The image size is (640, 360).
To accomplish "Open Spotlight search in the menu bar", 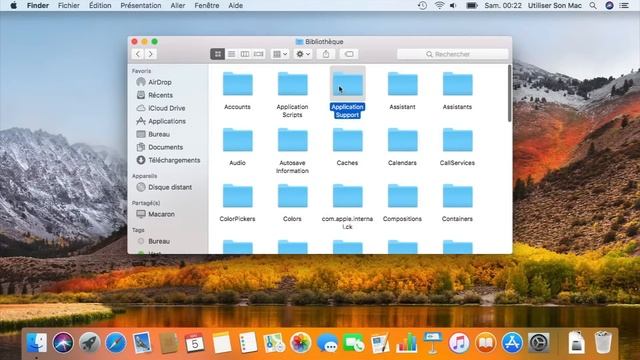I will (x=593, y=5).
